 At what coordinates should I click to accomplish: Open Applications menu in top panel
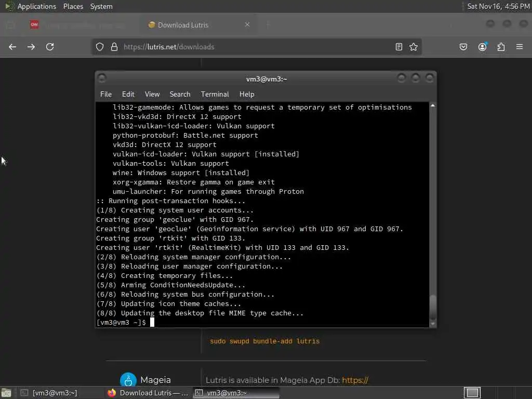(x=37, y=6)
